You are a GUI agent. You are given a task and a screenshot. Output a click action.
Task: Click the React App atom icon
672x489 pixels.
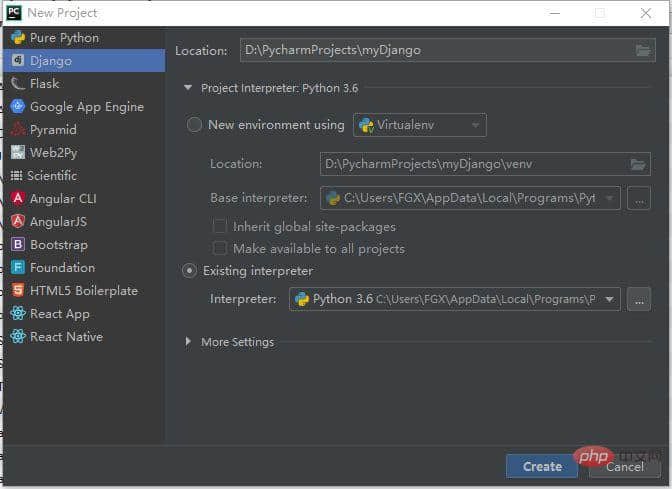tap(18, 314)
